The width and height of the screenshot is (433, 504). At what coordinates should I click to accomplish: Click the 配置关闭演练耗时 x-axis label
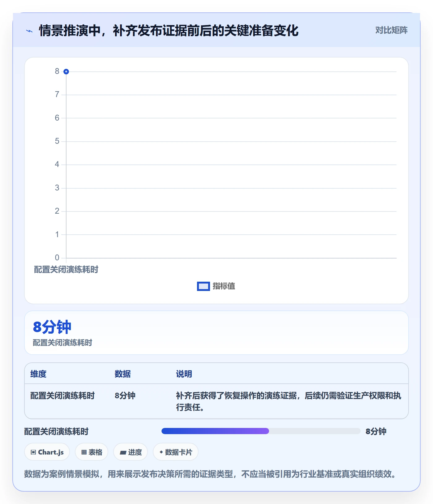66,270
